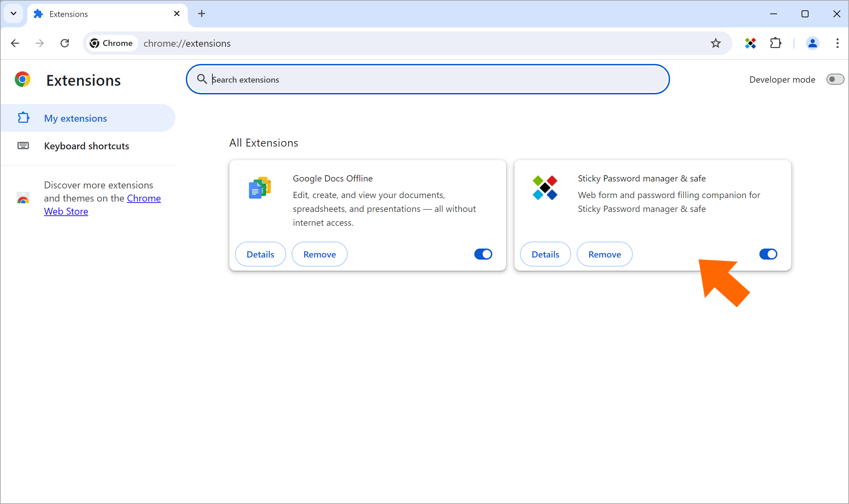This screenshot has height=504, width=849.
Task: Click the Web Store rainbow icon
Action: click(x=23, y=198)
